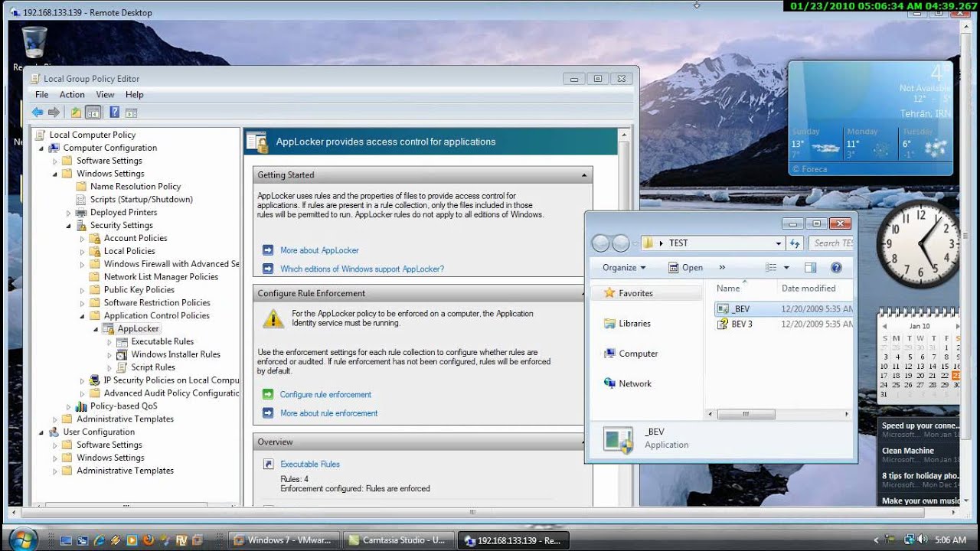Click horizontal scrollbar thumb in TEST file list
This screenshot has width=980, height=551.
click(x=747, y=414)
